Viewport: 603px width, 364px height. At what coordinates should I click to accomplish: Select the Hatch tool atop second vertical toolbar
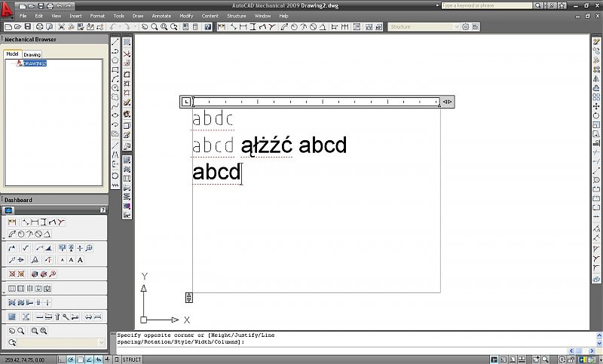click(x=127, y=42)
